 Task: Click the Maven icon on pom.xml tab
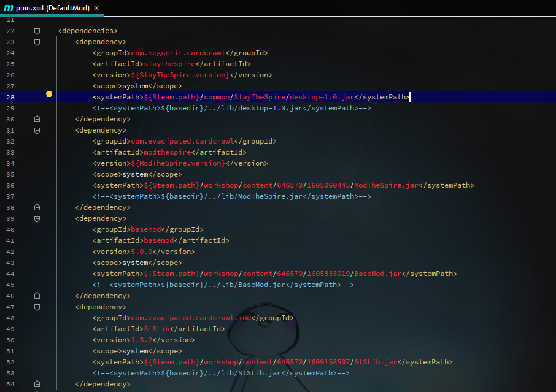(9, 8)
